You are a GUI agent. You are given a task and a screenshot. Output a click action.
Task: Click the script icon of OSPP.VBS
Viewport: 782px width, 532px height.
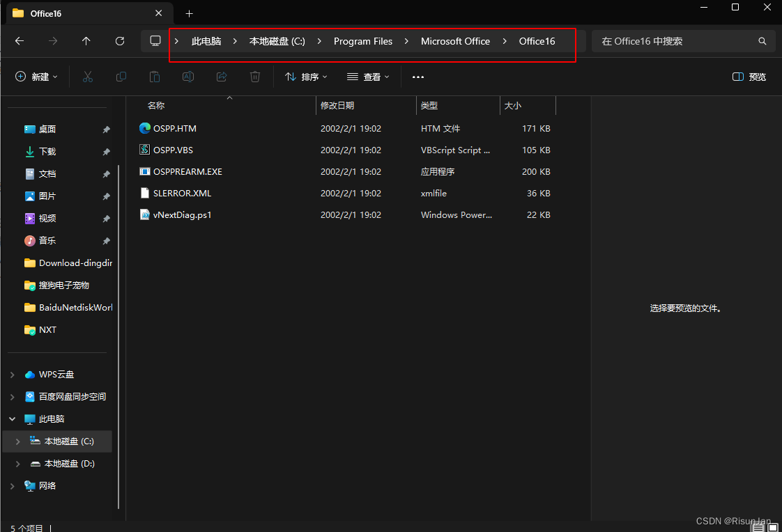click(145, 150)
